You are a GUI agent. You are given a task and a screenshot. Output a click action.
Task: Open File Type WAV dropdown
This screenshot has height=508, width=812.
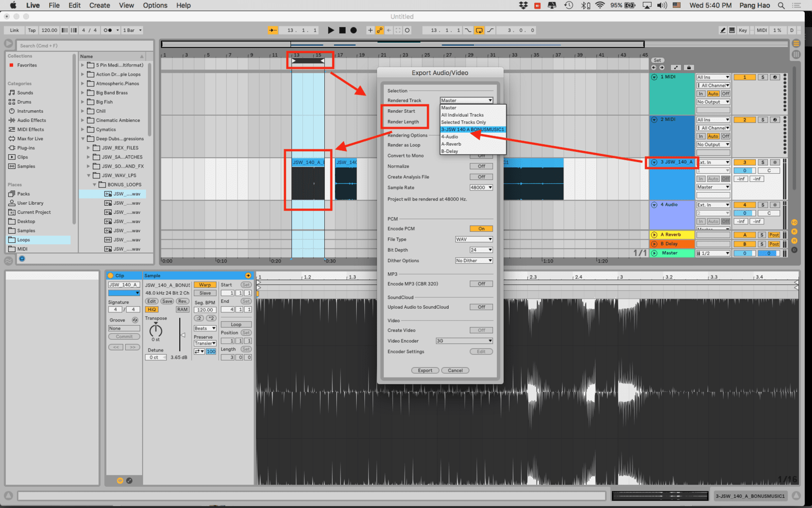tap(474, 240)
